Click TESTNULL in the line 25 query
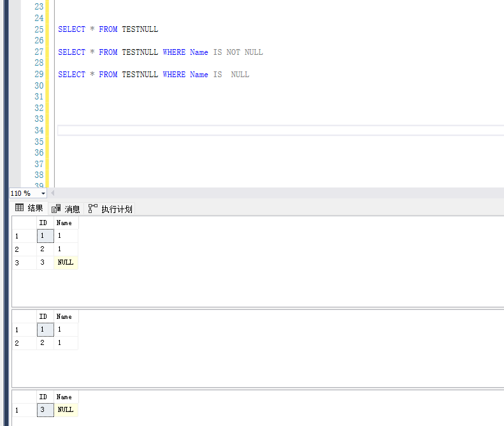This screenshot has height=426, width=504. [140, 29]
